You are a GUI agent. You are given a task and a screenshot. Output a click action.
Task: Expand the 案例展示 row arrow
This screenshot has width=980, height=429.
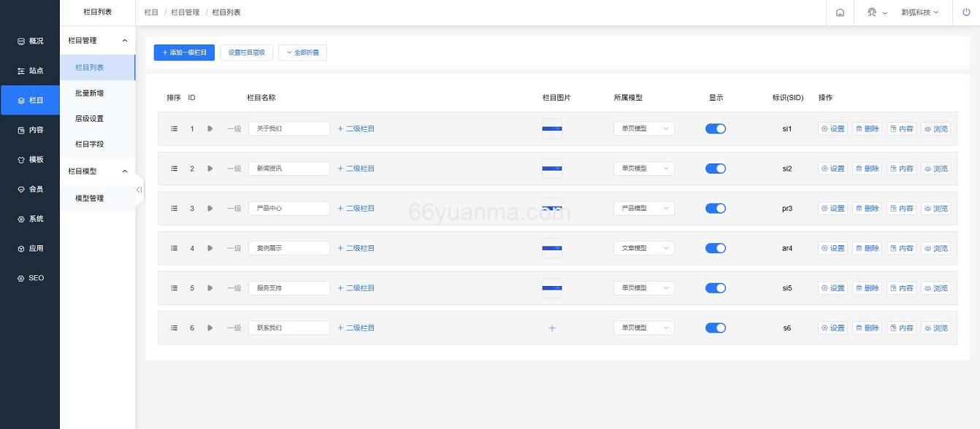210,248
